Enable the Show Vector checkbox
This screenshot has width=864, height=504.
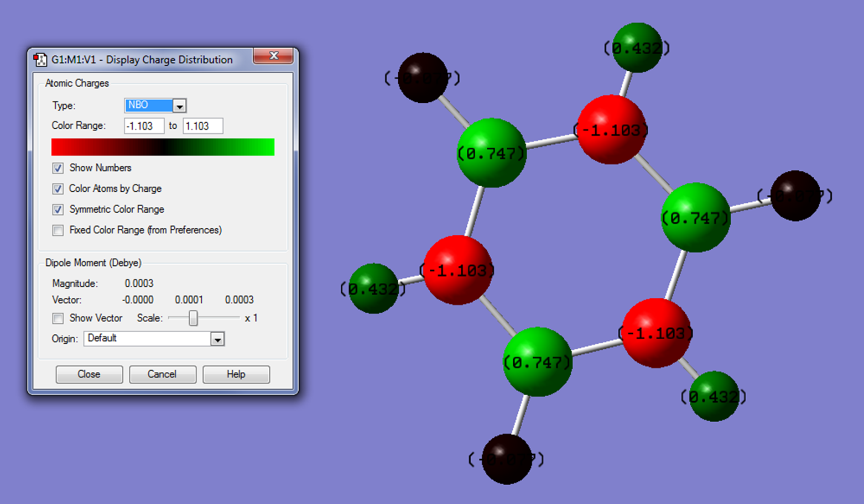(58, 318)
